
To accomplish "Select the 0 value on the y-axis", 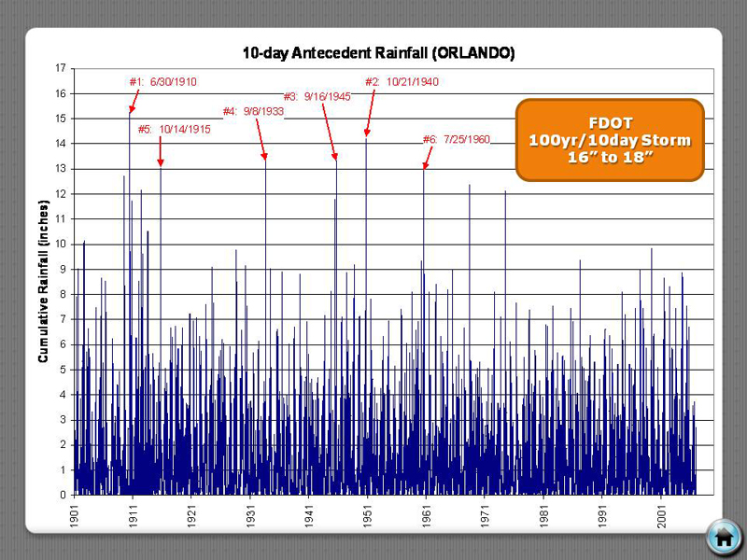I will tap(63, 495).
